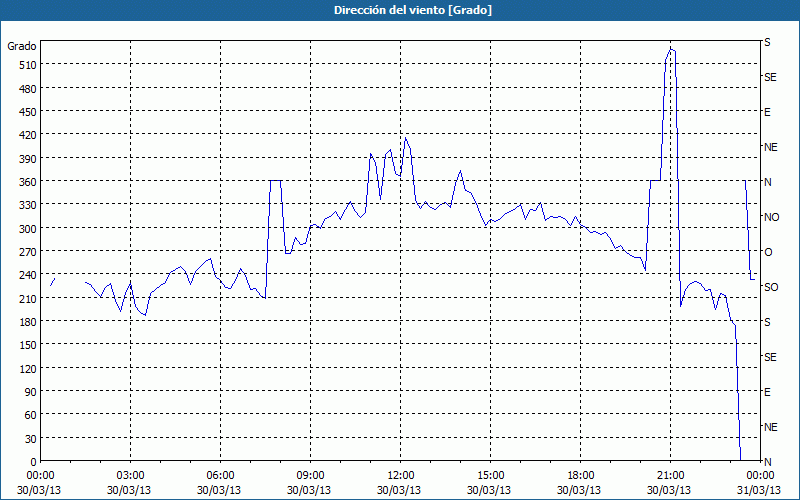Screen dimensions: 800x500
Task: Pick the 360 degree axis label
Action: pyautogui.click(x=28, y=182)
